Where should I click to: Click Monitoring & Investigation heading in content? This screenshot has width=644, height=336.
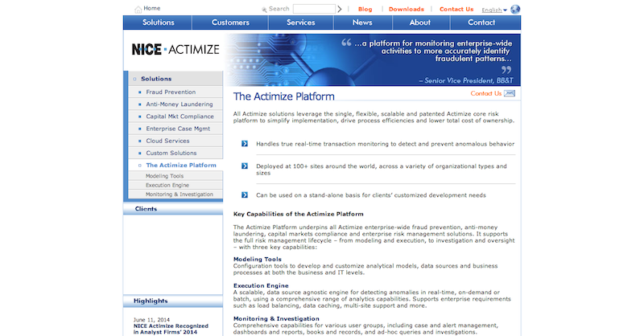276,318
